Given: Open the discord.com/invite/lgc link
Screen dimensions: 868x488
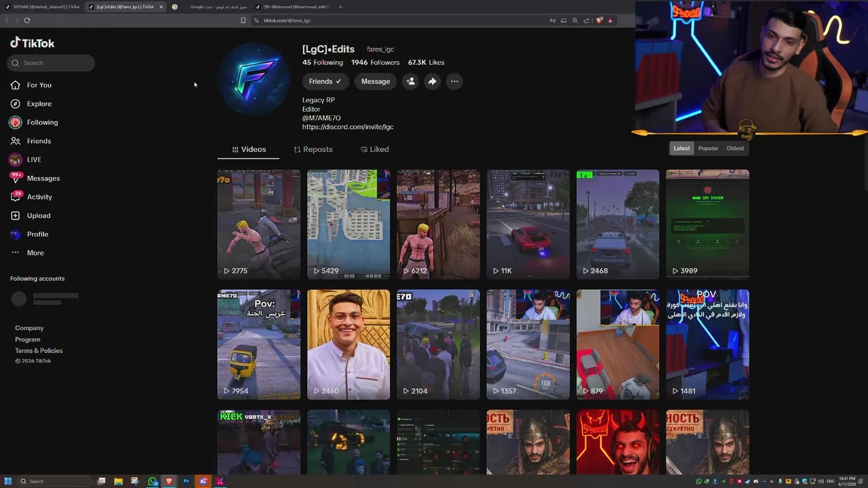Looking at the screenshot, I should pyautogui.click(x=348, y=127).
